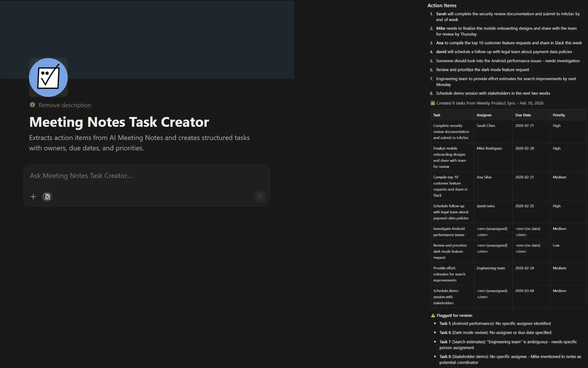Screen dimensions: 588x368
Task: Click the send arrow icon
Action: 260,197
